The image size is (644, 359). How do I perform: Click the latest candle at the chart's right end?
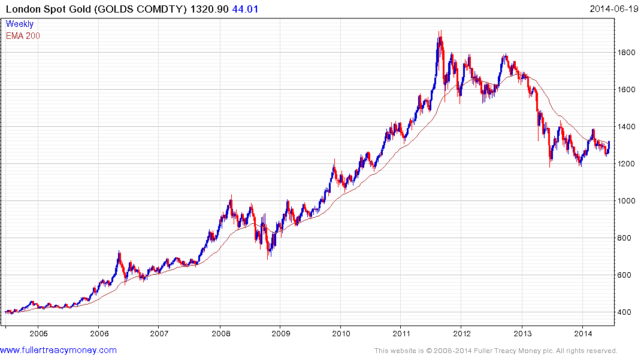[x=609, y=145]
